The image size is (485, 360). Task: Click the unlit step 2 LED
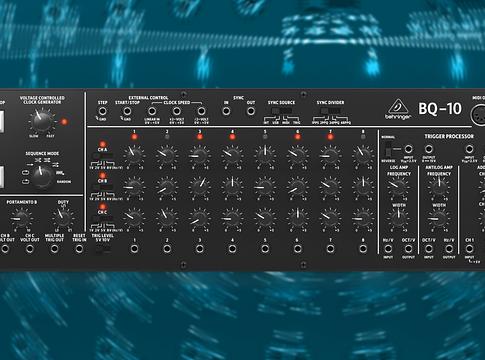pos(167,136)
